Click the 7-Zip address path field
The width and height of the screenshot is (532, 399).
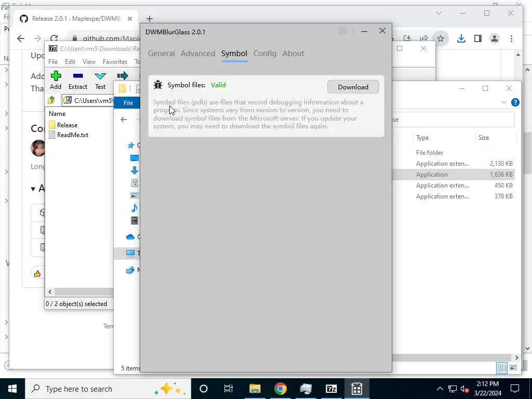coord(88,100)
